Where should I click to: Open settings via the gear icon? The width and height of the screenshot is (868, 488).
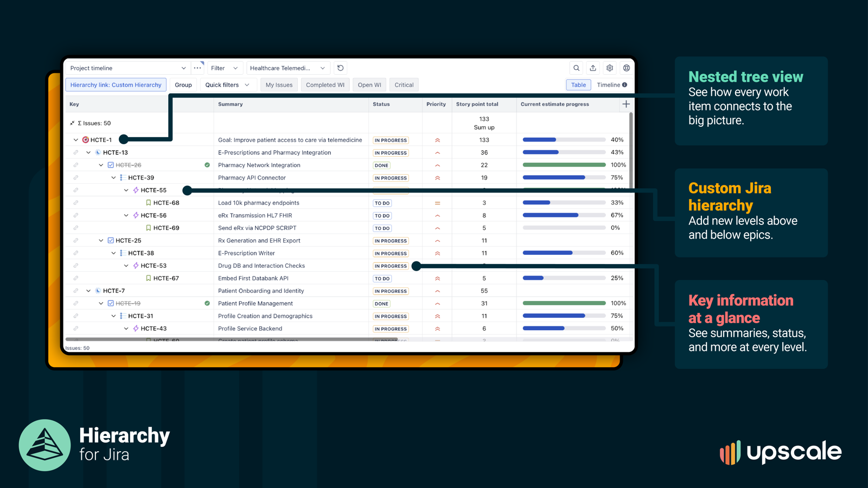609,68
